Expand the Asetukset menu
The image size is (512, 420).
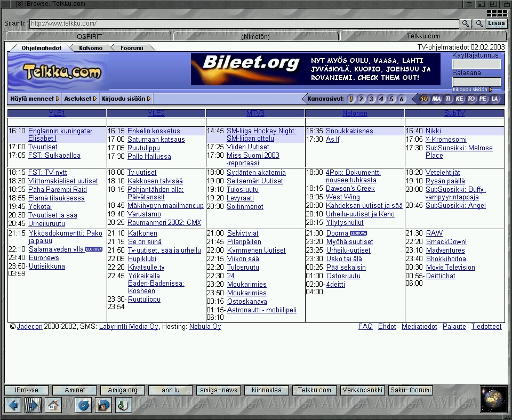coord(81,99)
